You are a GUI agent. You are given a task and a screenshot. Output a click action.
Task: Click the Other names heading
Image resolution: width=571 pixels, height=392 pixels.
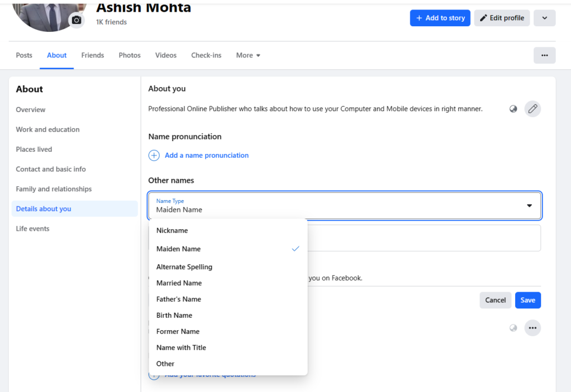pyautogui.click(x=171, y=180)
